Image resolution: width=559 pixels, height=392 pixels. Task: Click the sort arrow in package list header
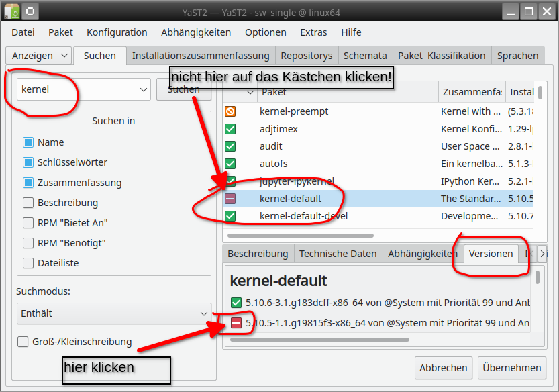(x=250, y=92)
